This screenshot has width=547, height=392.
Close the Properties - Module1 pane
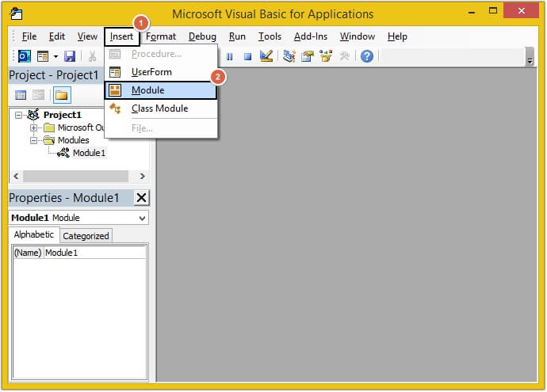pos(142,197)
